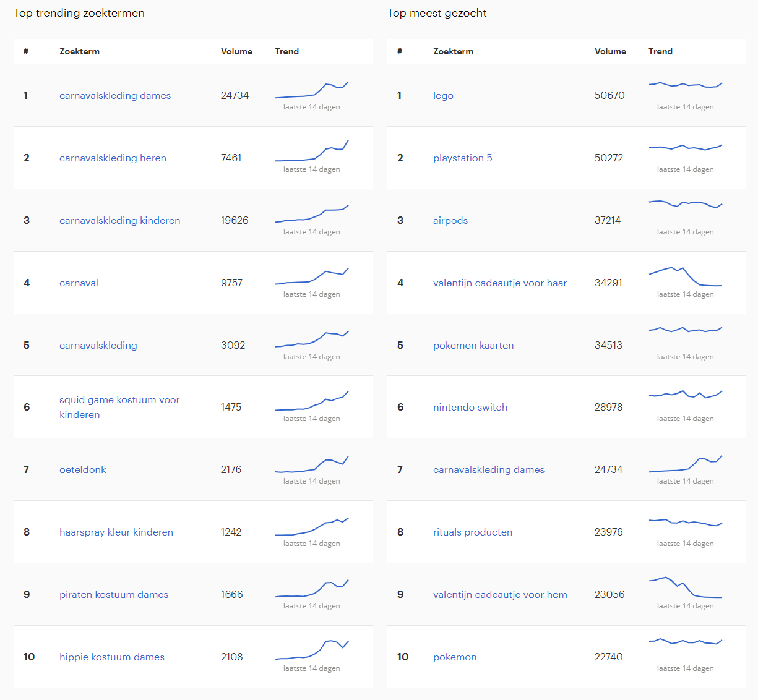Open the 'lego' search term link
758x700 pixels.
click(x=443, y=96)
